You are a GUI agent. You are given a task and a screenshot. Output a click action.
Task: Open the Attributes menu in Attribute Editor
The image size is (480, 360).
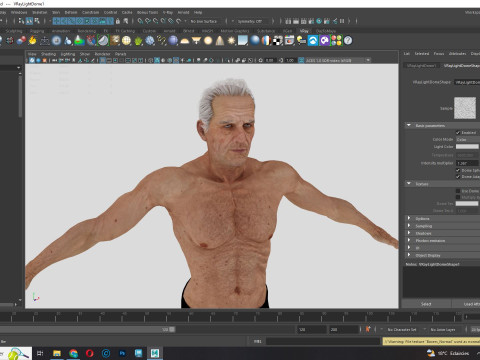pyautogui.click(x=457, y=54)
